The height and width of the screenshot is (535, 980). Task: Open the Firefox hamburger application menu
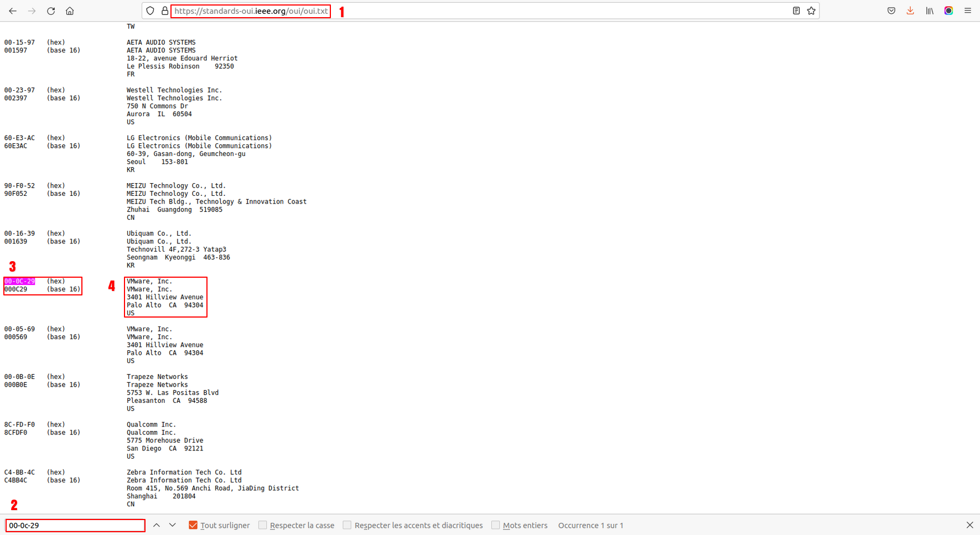coord(967,11)
